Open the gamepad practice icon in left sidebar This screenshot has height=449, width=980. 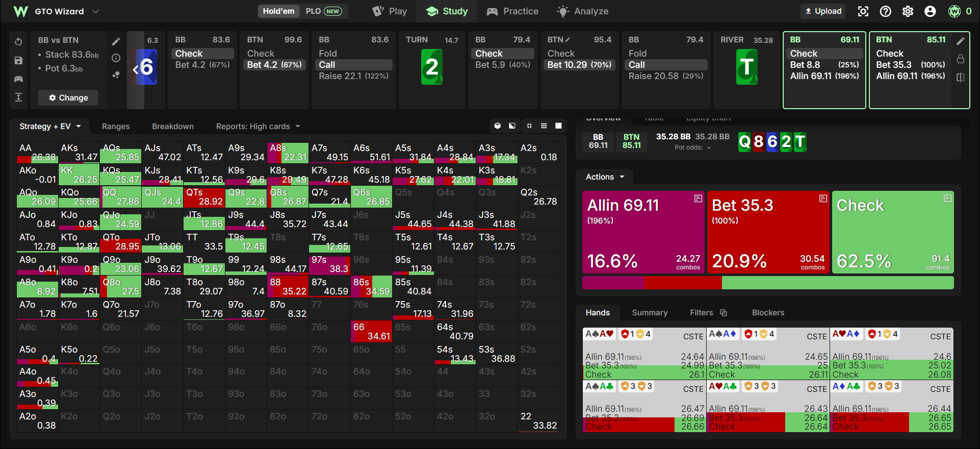pyautogui.click(x=18, y=79)
